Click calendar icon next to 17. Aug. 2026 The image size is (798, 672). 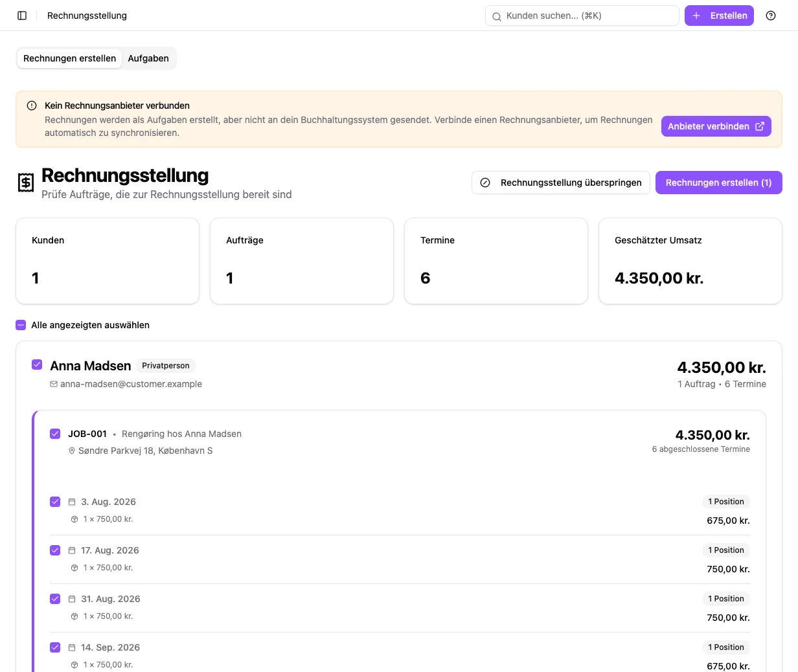coord(72,550)
